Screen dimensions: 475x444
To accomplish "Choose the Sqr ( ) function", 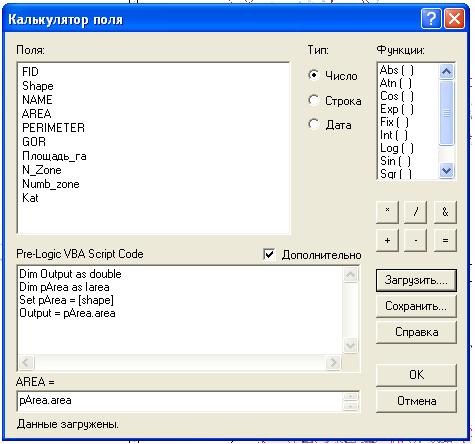I will click(x=396, y=173).
